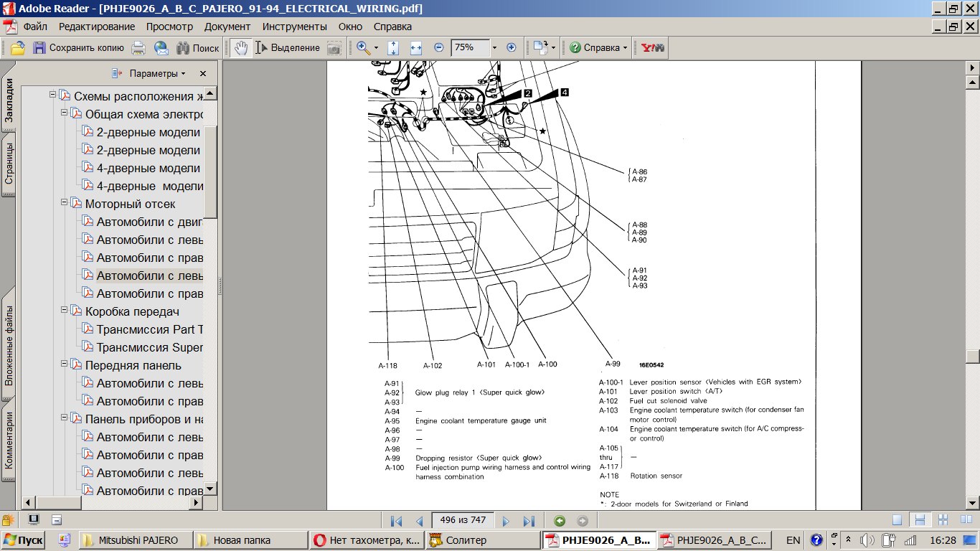
Task: Go to the last page arrow
Action: click(x=529, y=521)
